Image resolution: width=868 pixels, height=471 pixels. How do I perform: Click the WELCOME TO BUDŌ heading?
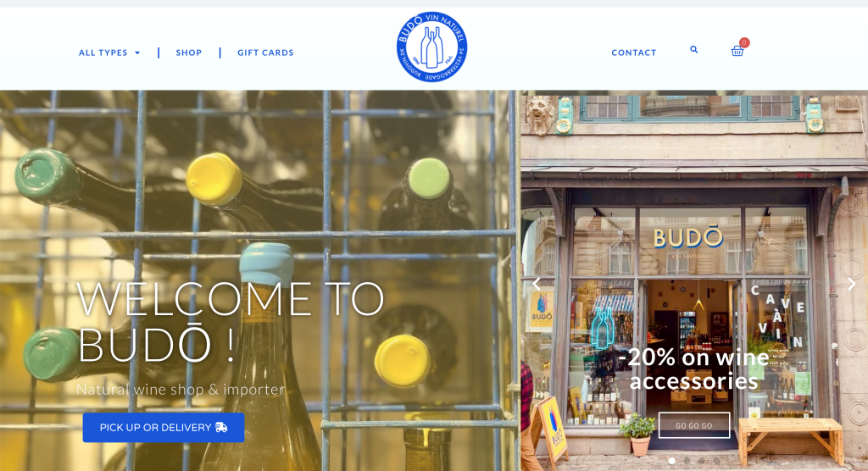230,321
